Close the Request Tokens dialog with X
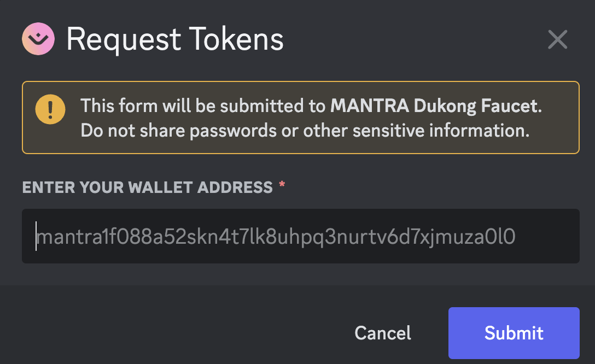This screenshot has height=364, width=595. tap(557, 39)
